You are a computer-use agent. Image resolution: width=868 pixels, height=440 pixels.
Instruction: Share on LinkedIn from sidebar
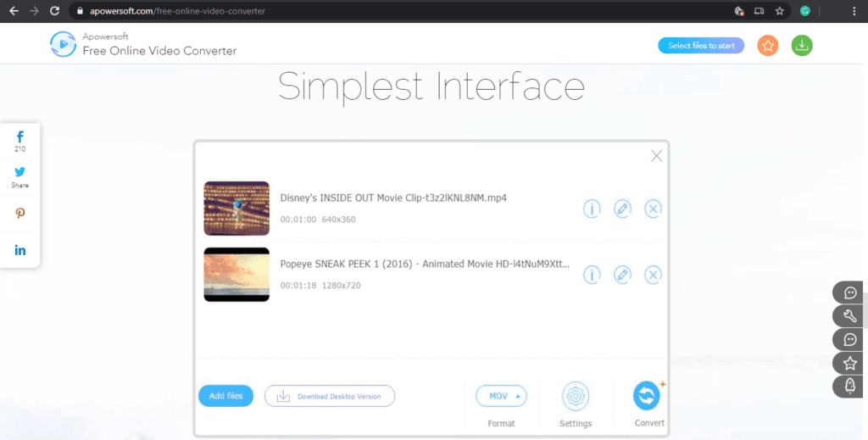pos(20,250)
